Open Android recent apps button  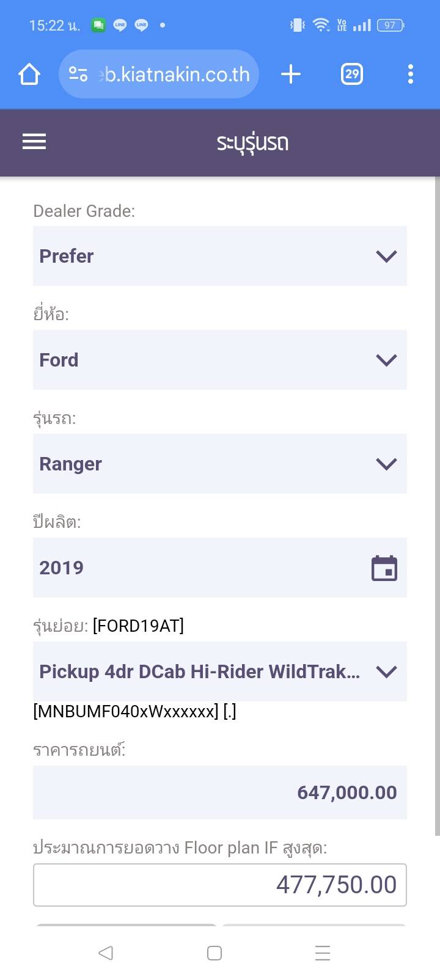pyautogui.click(x=322, y=953)
